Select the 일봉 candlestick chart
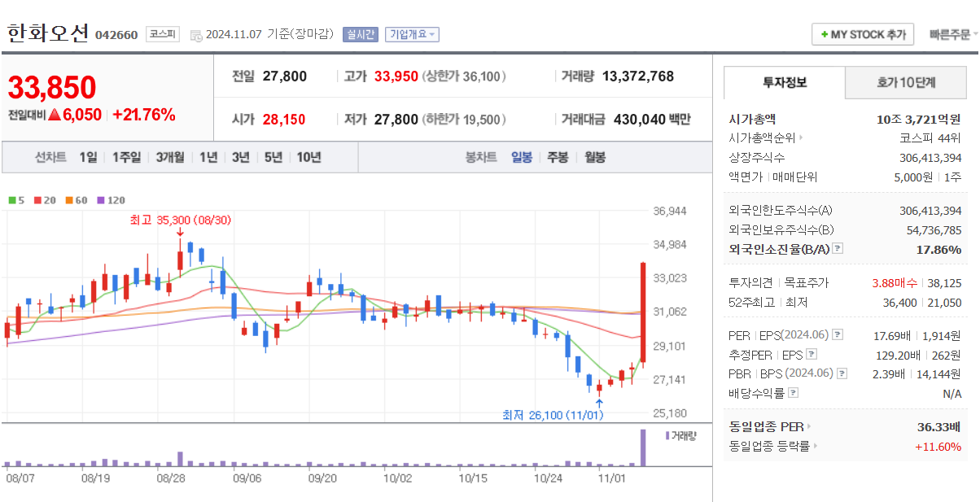980x502 pixels. (x=522, y=157)
